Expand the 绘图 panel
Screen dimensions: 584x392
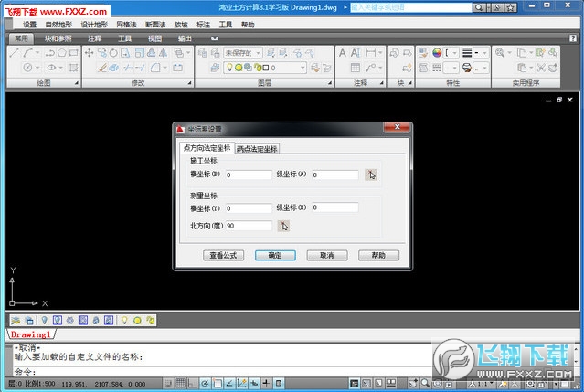click(x=77, y=83)
